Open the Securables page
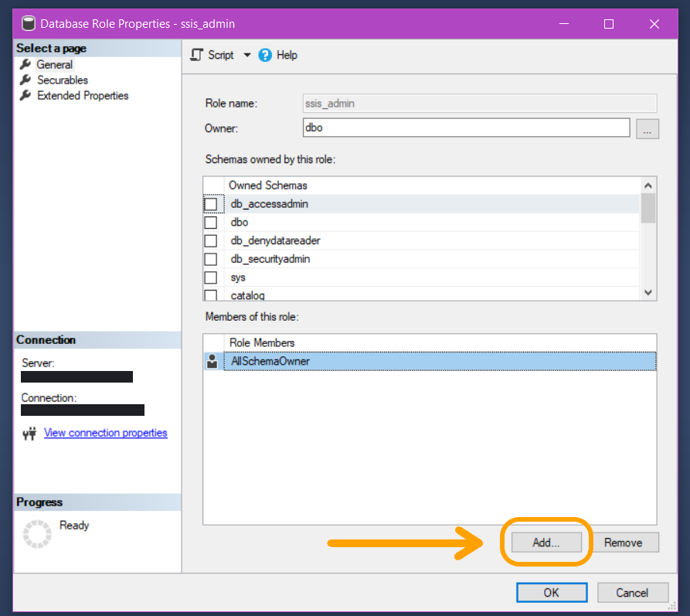690x616 pixels. pos(63,80)
